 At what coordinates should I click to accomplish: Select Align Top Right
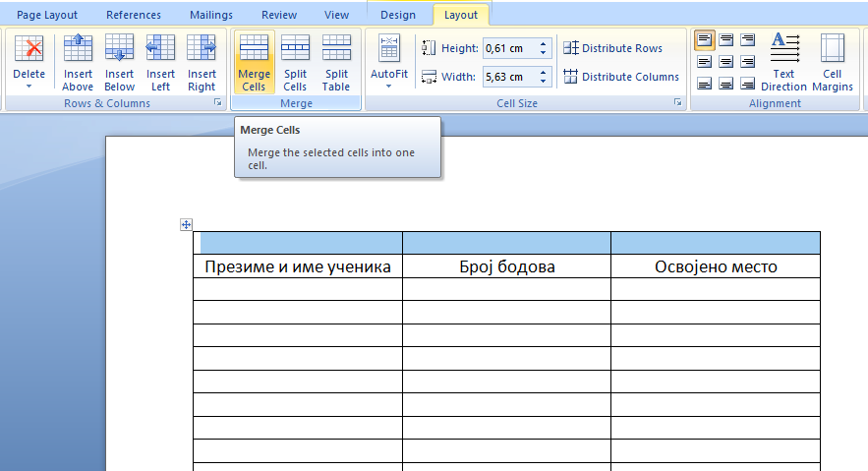tap(747, 40)
